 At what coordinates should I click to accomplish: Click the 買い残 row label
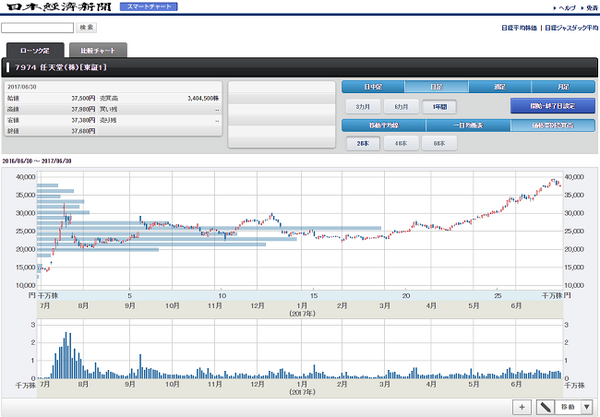tap(108, 109)
